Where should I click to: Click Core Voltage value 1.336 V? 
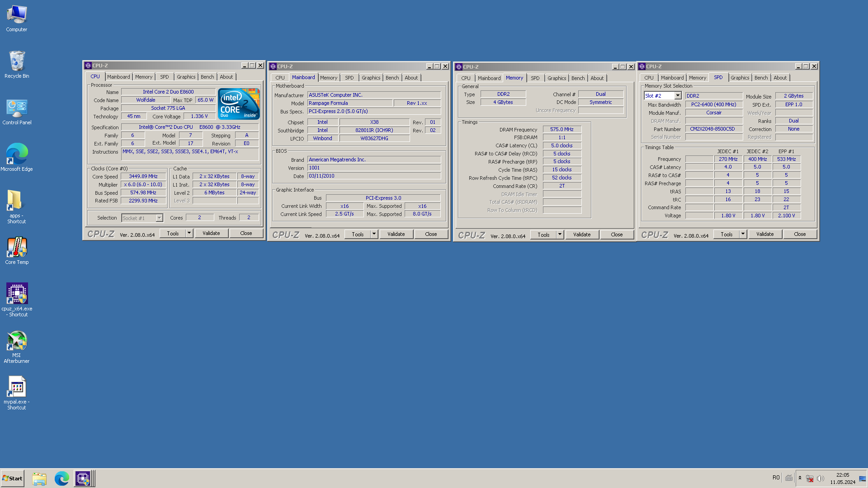(x=199, y=117)
